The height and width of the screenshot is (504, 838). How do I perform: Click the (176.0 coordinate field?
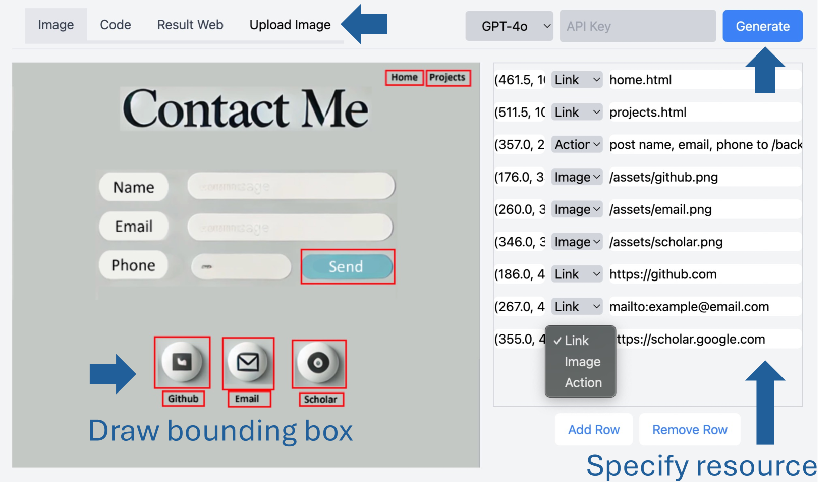520,177
